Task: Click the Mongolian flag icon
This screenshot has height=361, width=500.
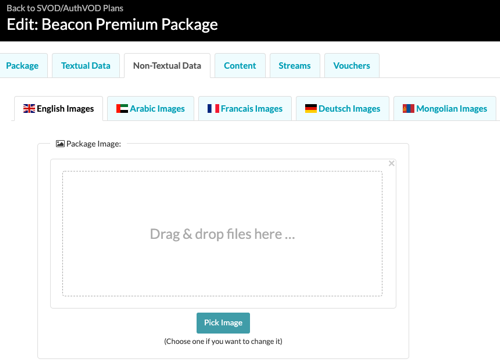Action: (x=408, y=109)
